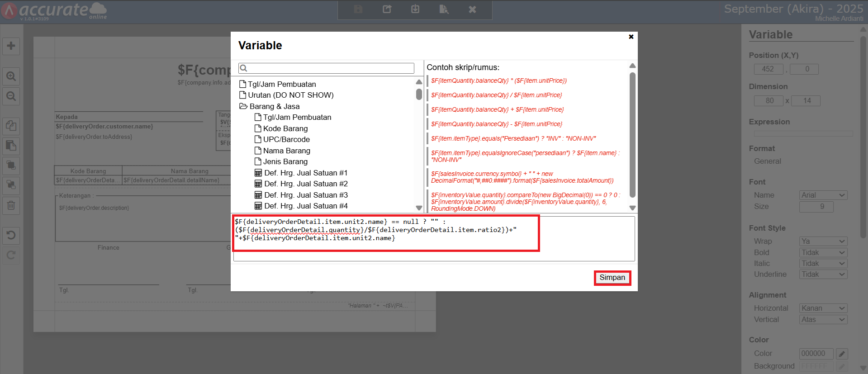Choose Def. Hrg. Jual Satuan #1
The image size is (868, 374).
[306, 173]
